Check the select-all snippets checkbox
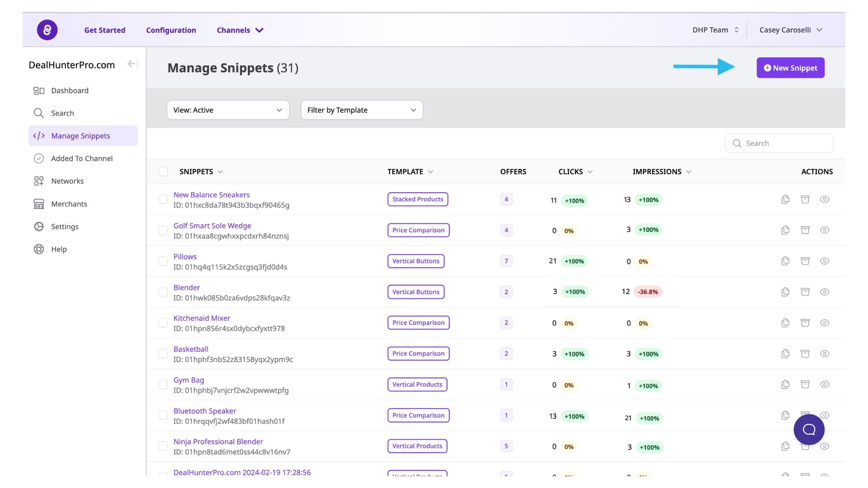Screen dimensions: 868x488 (163, 172)
